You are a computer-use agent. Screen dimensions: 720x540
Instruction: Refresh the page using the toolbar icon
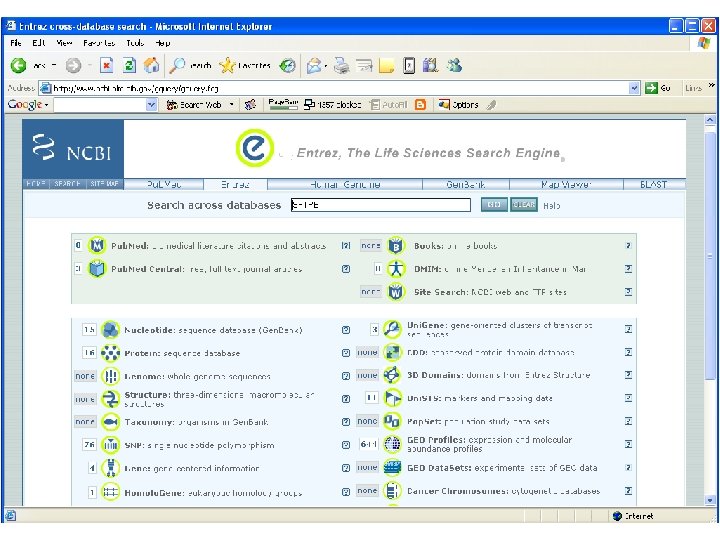(129, 66)
